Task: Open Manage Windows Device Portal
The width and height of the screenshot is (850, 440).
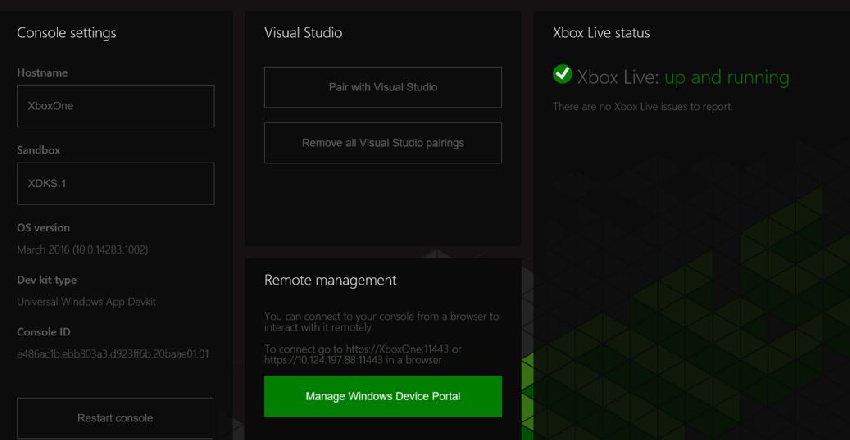Action: click(383, 396)
